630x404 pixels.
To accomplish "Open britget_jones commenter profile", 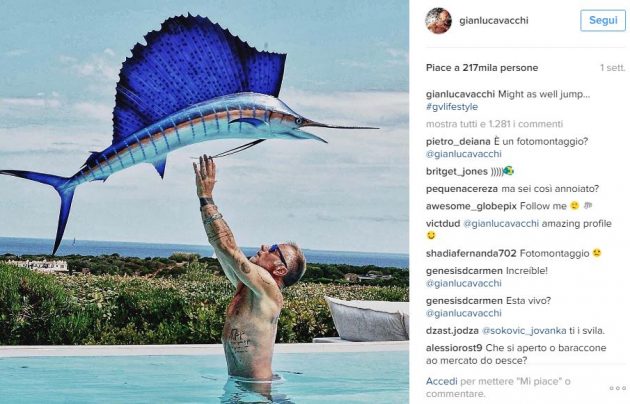I will [x=457, y=171].
